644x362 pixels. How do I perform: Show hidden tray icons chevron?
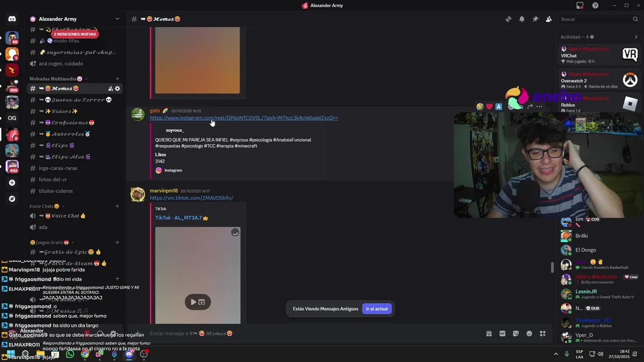556,354
